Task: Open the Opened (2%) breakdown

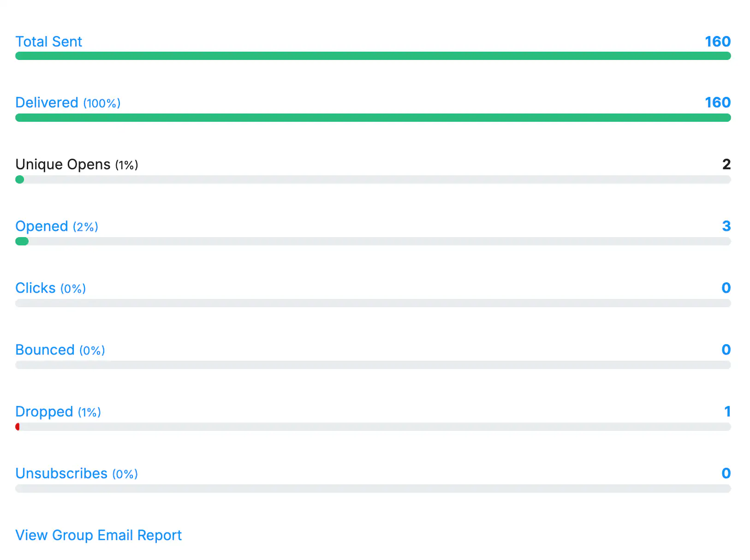Action: (56, 226)
